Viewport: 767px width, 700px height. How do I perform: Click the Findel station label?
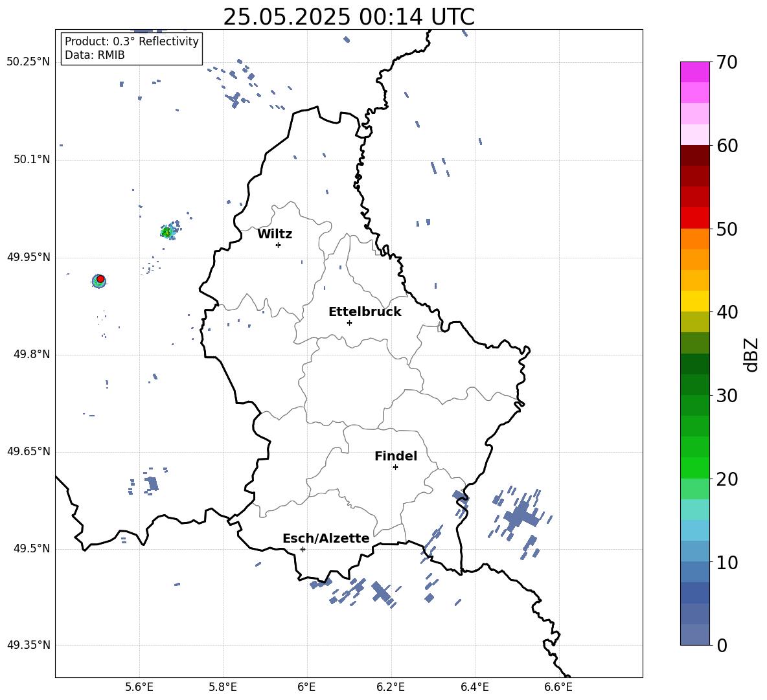[396, 456]
